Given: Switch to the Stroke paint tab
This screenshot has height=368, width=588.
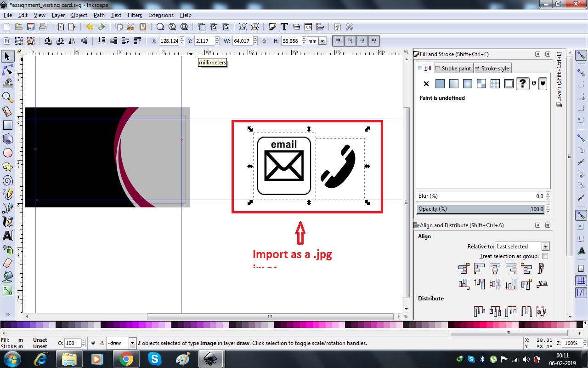Looking at the screenshot, I should pos(453,69).
